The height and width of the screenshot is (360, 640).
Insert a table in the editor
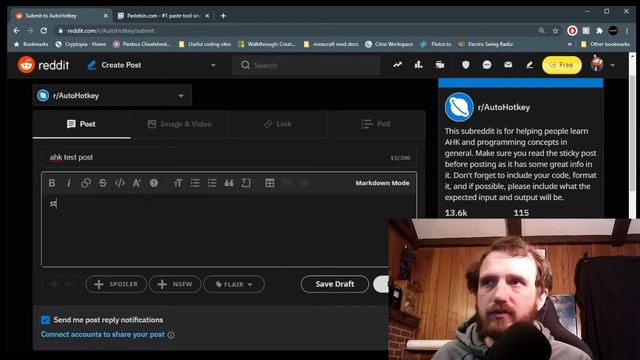click(x=270, y=183)
